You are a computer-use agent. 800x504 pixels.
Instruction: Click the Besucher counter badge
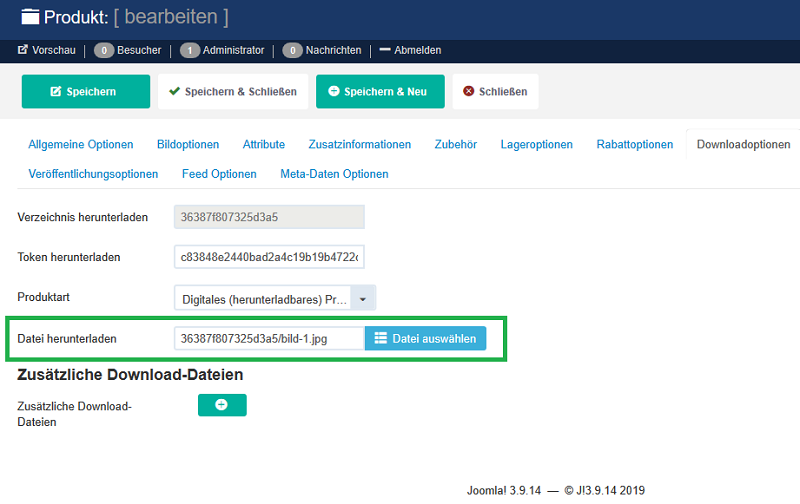pos(104,50)
